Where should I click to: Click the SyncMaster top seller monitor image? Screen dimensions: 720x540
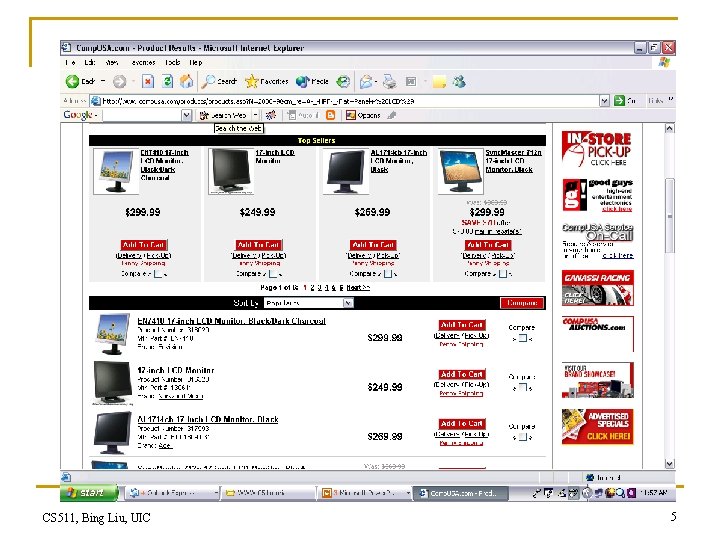click(461, 171)
